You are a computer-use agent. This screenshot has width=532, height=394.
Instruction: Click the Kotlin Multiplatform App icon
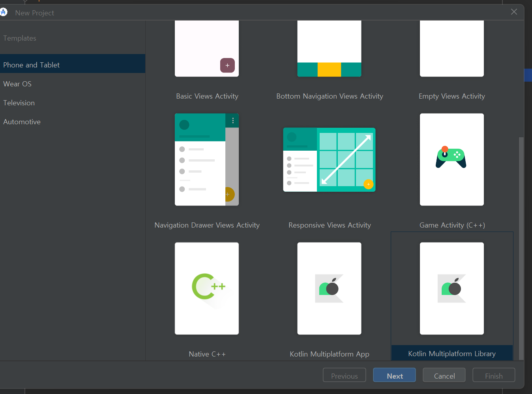pyautogui.click(x=329, y=288)
